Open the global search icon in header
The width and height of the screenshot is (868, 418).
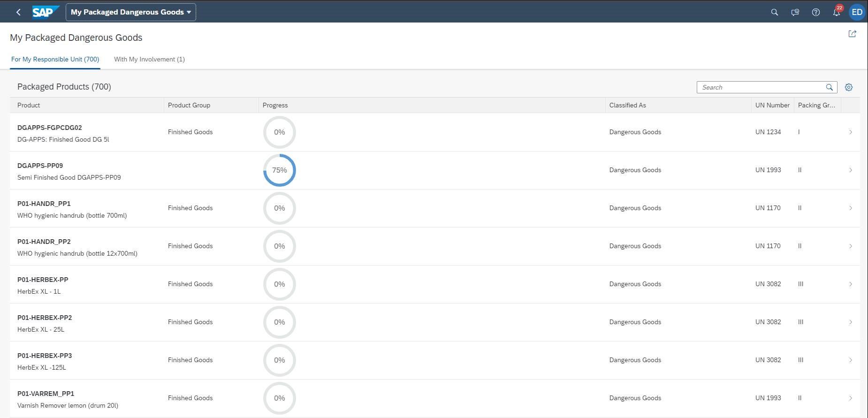(x=775, y=12)
